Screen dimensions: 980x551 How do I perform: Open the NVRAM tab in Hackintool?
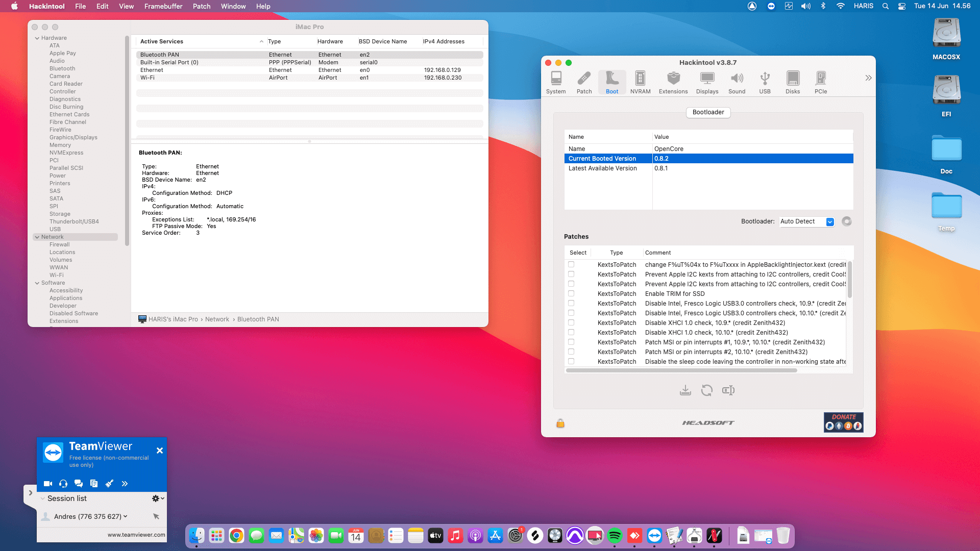640,82
